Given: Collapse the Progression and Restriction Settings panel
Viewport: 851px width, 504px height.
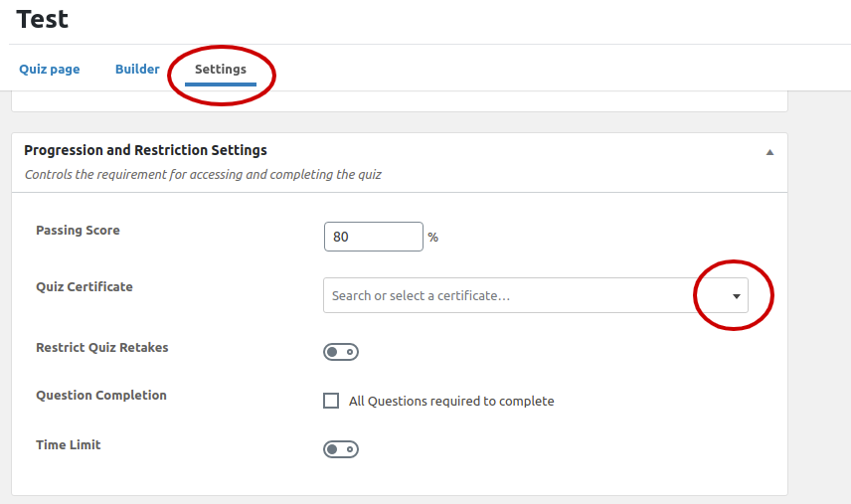Looking at the screenshot, I should (x=769, y=152).
